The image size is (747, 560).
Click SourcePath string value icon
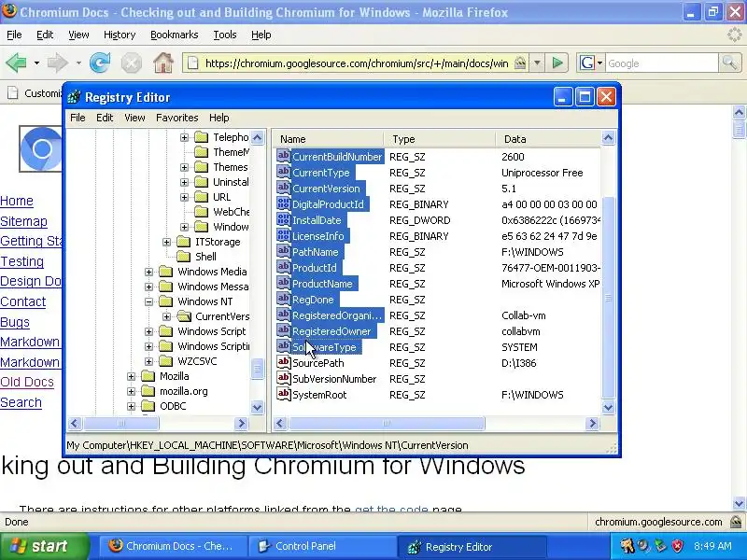click(x=284, y=363)
